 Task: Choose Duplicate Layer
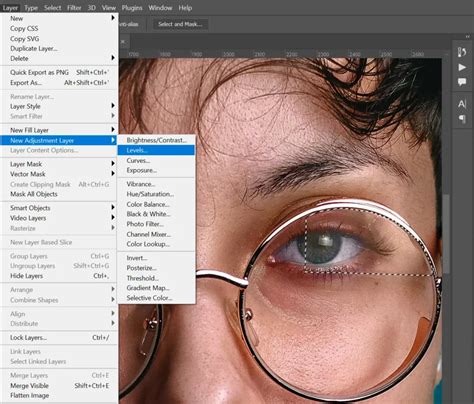(59, 48)
